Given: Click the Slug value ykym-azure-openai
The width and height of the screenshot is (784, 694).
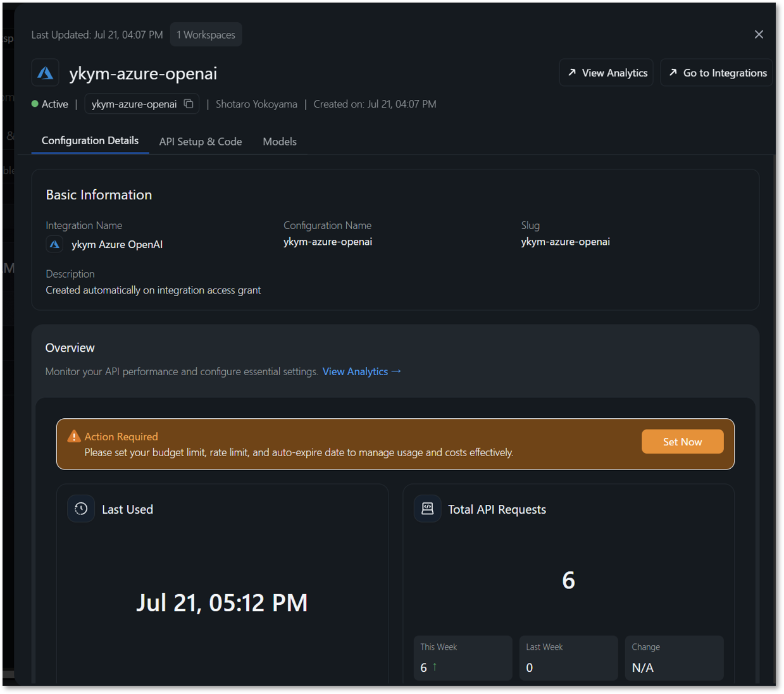Looking at the screenshot, I should click(x=565, y=242).
